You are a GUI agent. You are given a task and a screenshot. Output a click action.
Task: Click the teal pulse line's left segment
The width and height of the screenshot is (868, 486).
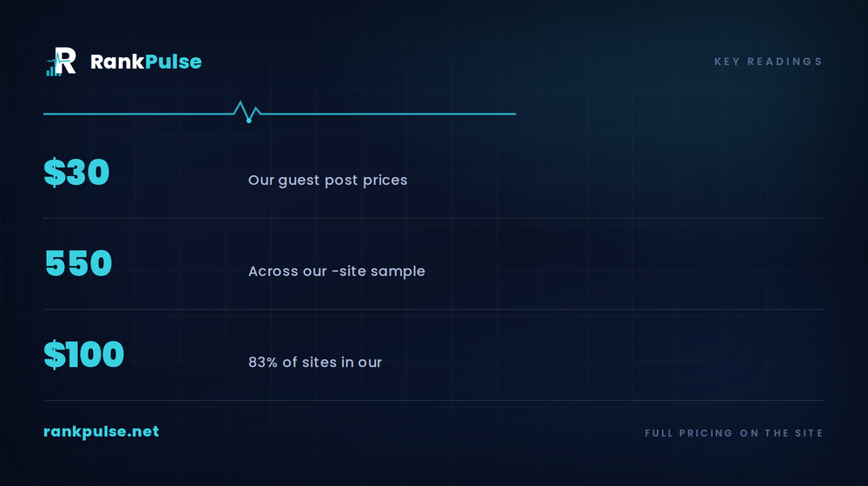pos(138,114)
